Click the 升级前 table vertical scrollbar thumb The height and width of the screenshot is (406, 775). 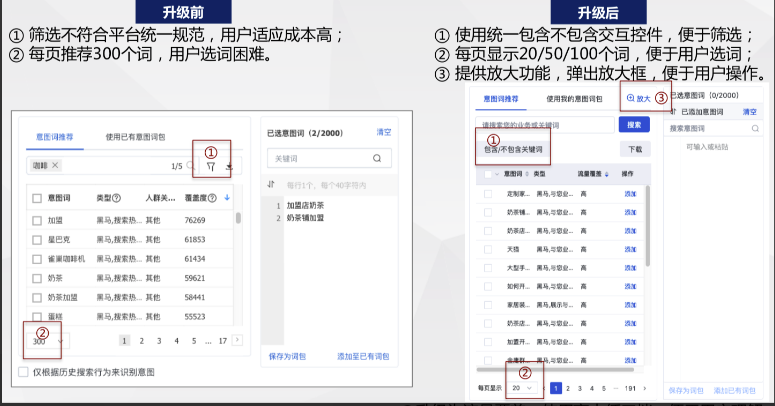coord(238,218)
